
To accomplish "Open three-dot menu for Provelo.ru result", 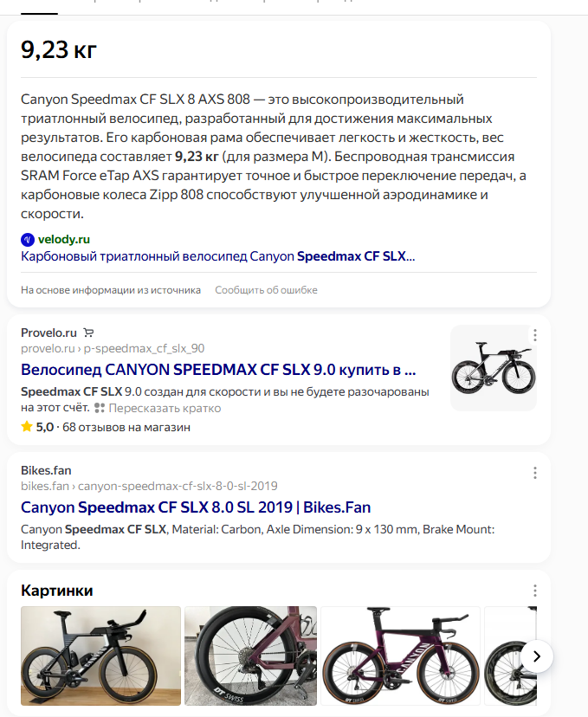I will [x=535, y=335].
